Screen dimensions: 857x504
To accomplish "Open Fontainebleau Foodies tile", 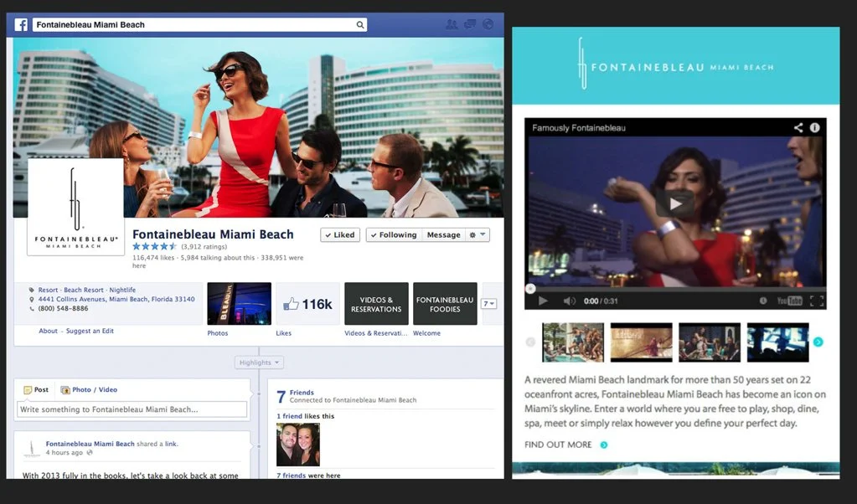I will (x=445, y=304).
